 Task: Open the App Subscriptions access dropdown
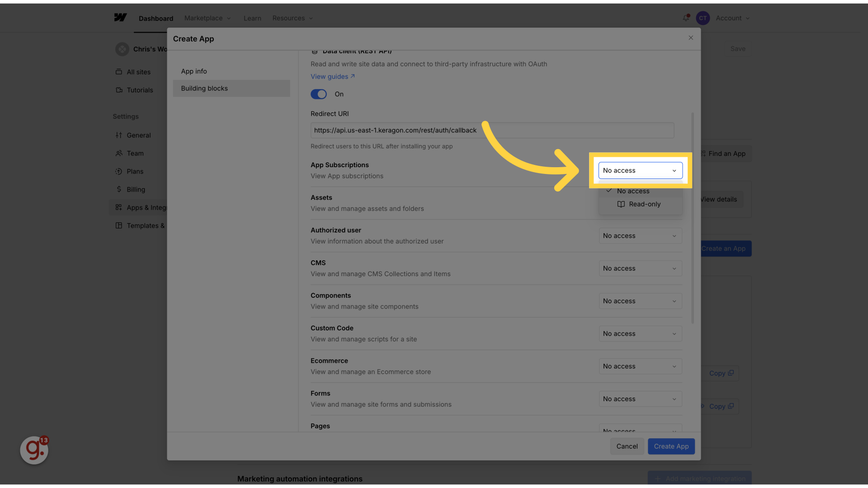(640, 170)
